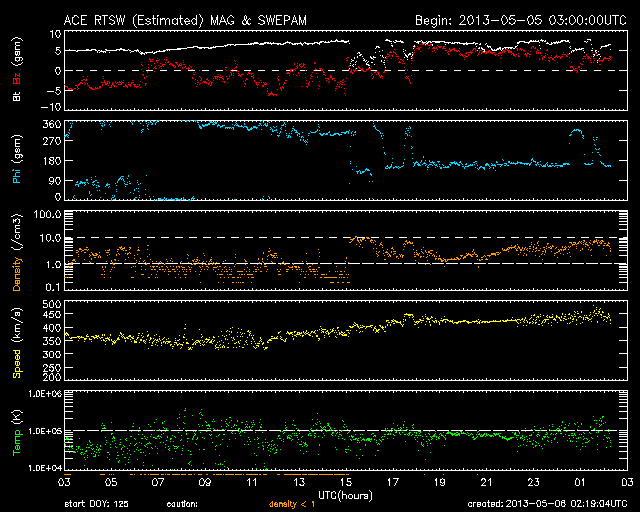Click the yellow 'Speed (km/s)' axis label
The width and height of the screenshot is (640, 512).
click(x=17, y=343)
